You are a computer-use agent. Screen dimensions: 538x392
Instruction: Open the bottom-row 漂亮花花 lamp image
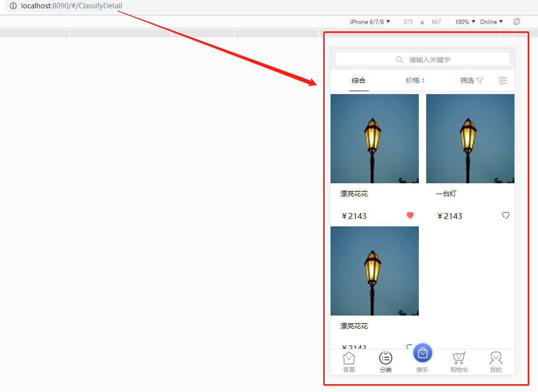(375, 271)
